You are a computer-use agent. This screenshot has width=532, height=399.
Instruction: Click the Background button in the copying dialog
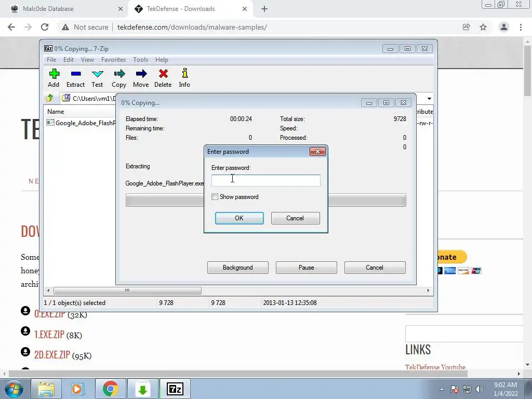238,268
